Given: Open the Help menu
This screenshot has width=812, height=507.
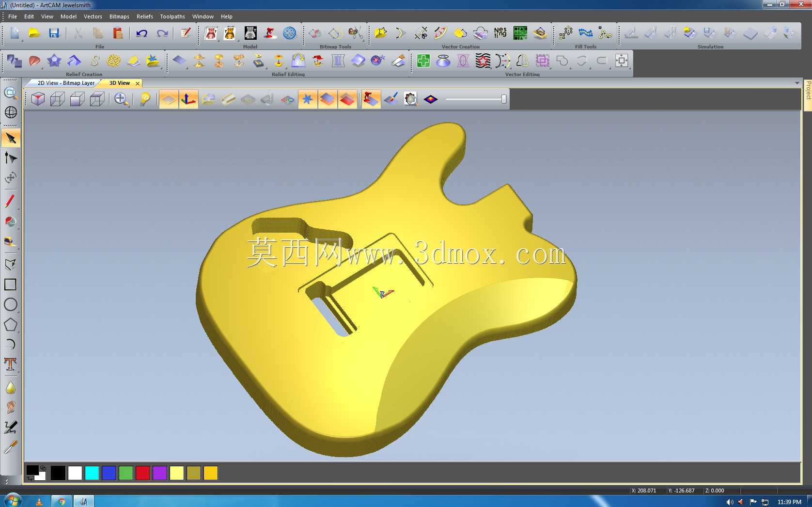Looking at the screenshot, I should 227,16.
